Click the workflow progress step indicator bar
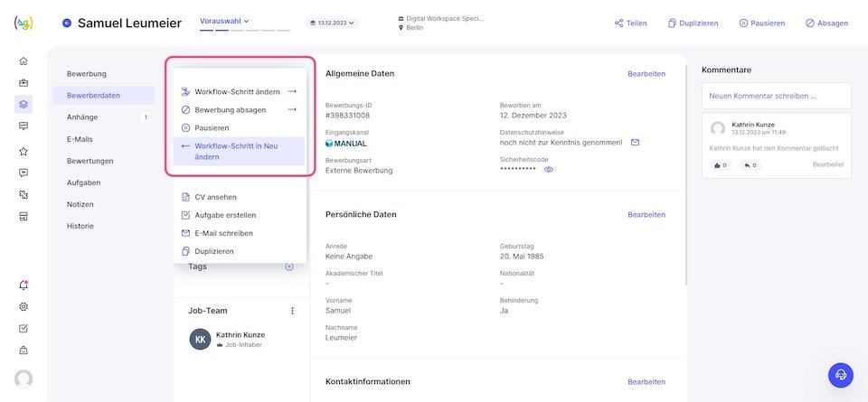The height and width of the screenshot is (402, 868). (245, 31)
